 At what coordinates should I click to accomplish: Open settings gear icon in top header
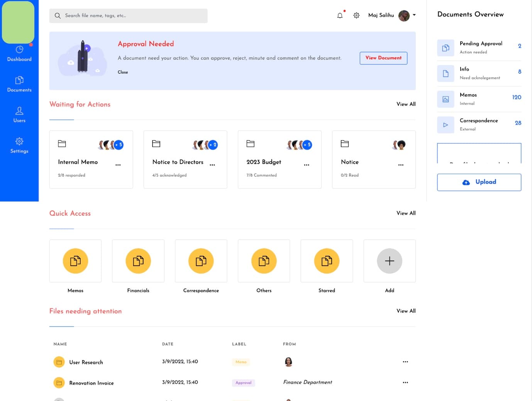(356, 15)
